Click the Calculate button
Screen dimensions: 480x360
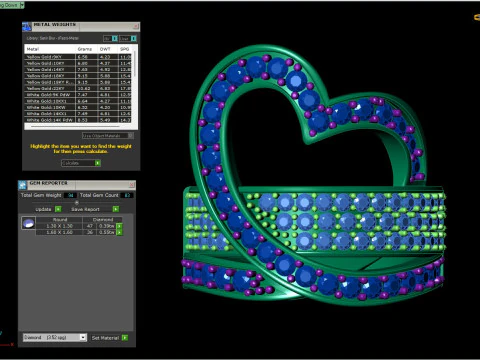[81, 163]
